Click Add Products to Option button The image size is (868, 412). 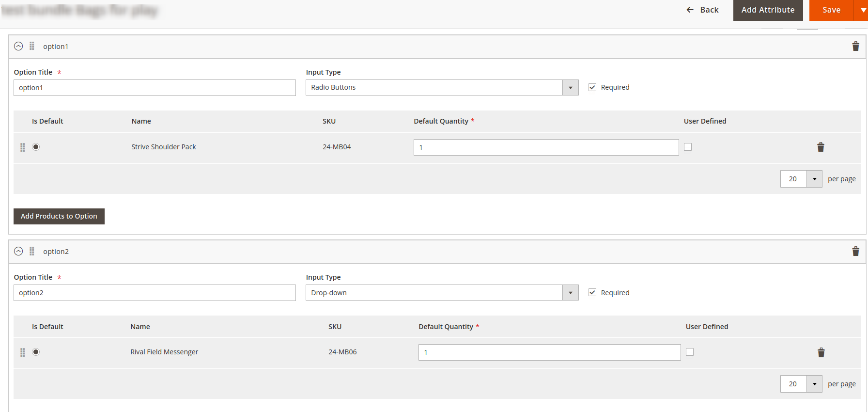[59, 216]
